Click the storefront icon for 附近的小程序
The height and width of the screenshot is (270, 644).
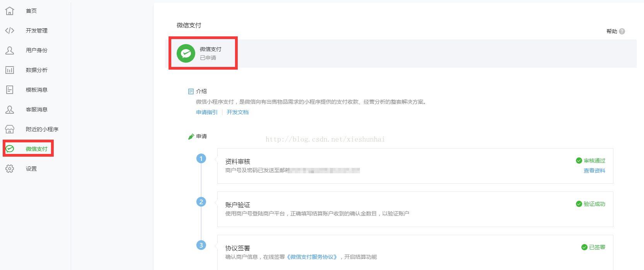10,129
